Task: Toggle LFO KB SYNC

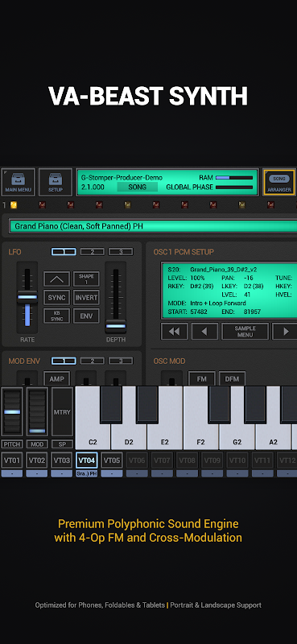Action: [56, 316]
